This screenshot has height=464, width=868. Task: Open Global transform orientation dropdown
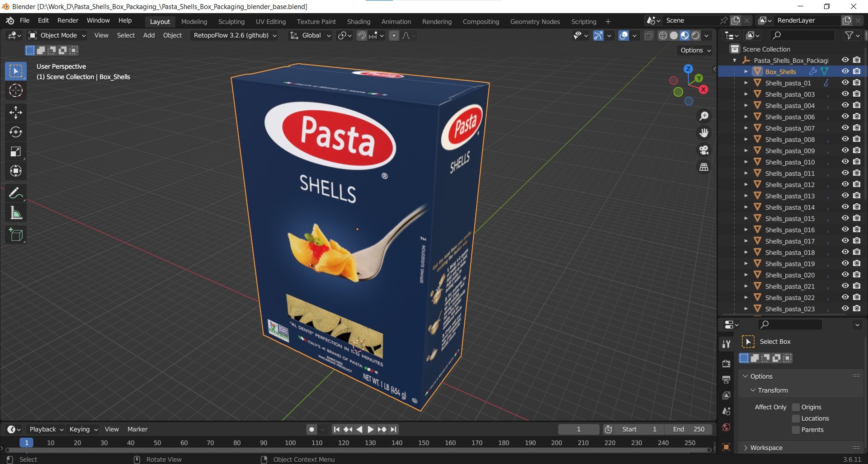pos(311,35)
